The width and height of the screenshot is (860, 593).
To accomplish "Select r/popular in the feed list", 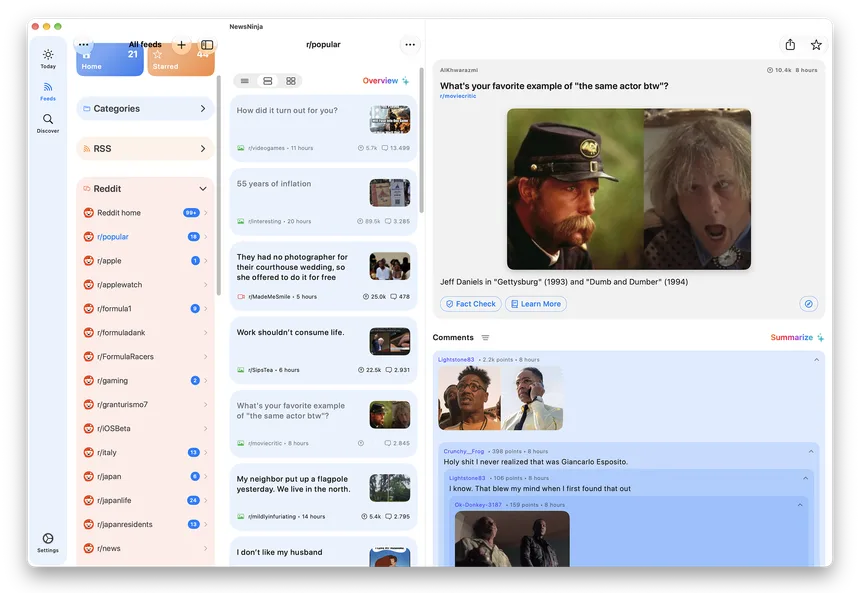I will pos(145,236).
